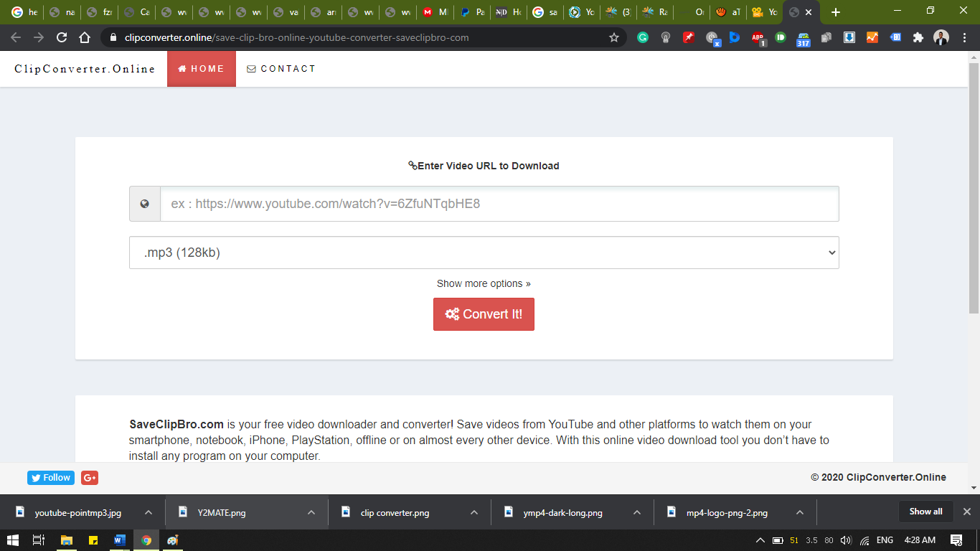Click the browser address bar URL

pos(296,37)
